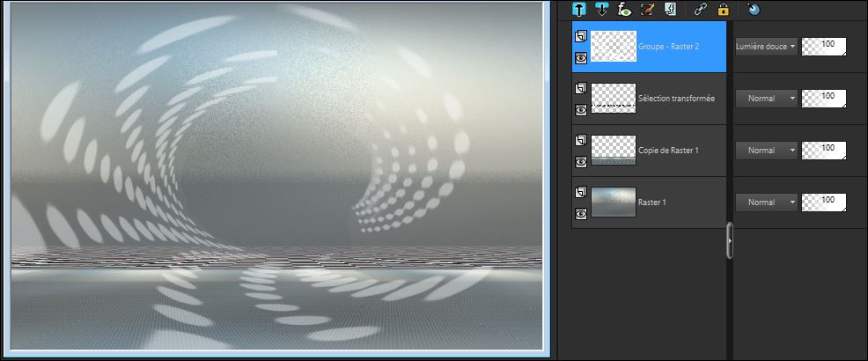Screen dimensions: 868x361
Task: Click the layer styles script icon
Action: (670, 10)
